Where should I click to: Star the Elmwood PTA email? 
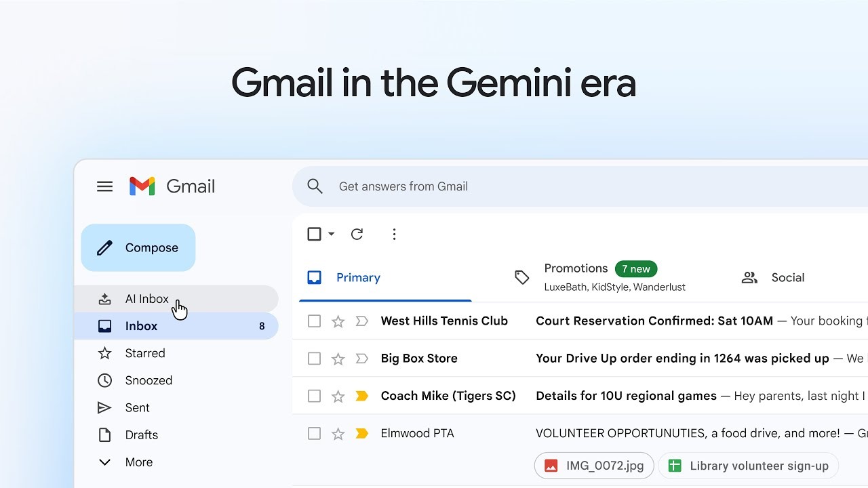tap(338, 434)
